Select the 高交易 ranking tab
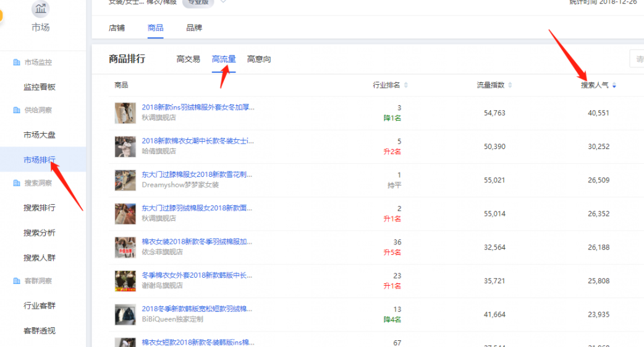 188,59
